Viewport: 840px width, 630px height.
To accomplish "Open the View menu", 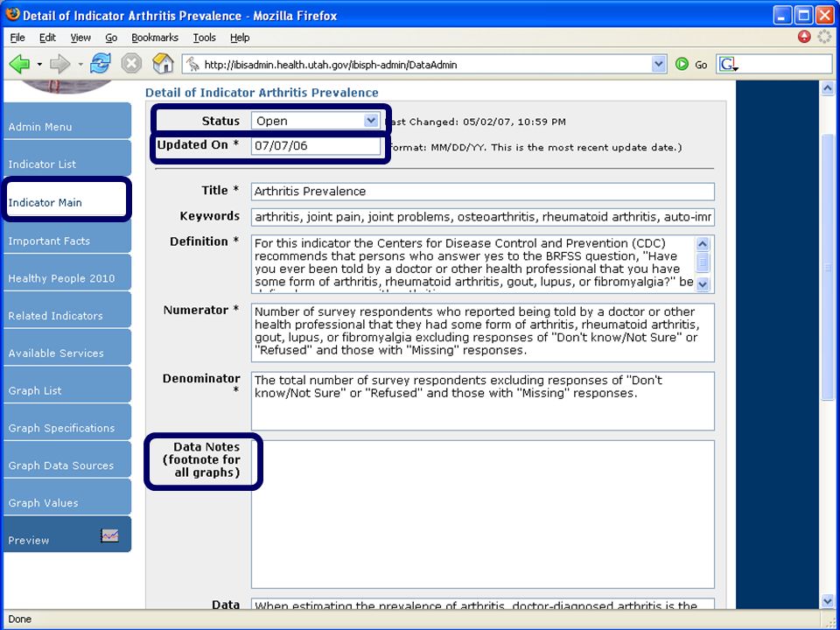I will (80, 38).
